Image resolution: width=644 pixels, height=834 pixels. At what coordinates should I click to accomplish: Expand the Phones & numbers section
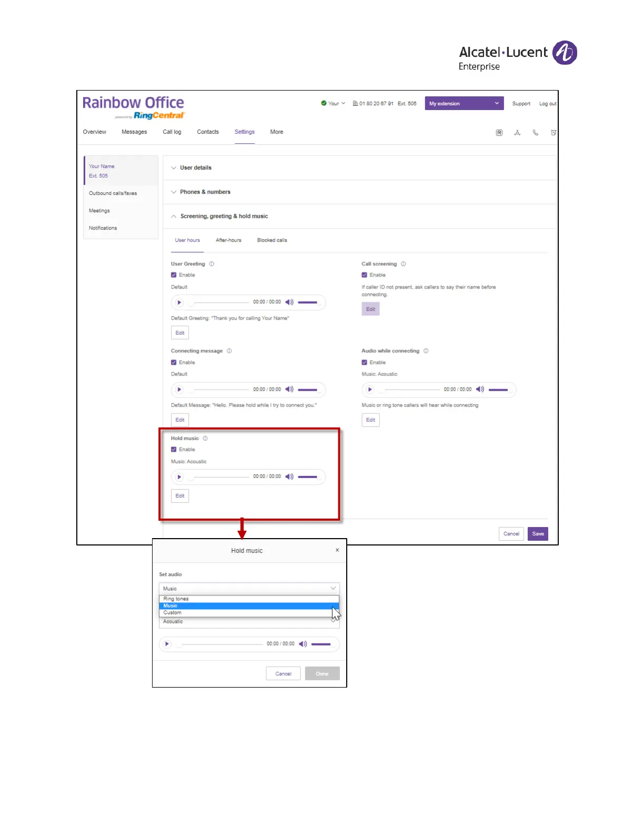pos(360,192)
